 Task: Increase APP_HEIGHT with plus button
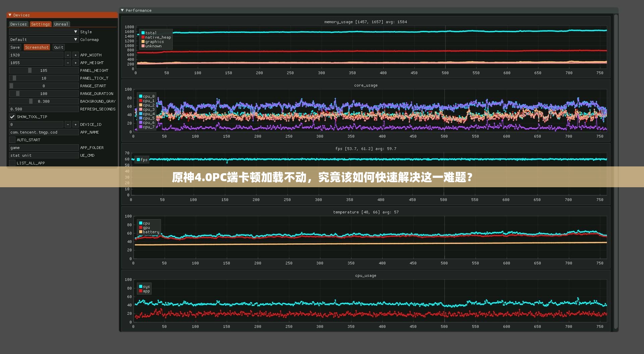[x=75, y=63]
